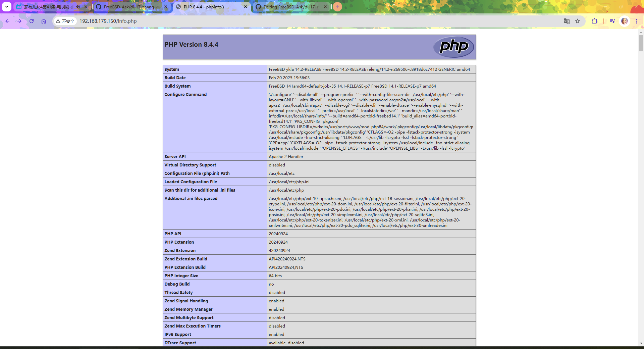Click the Configure Command label
644x349 pixels.
tap(185, 95)
